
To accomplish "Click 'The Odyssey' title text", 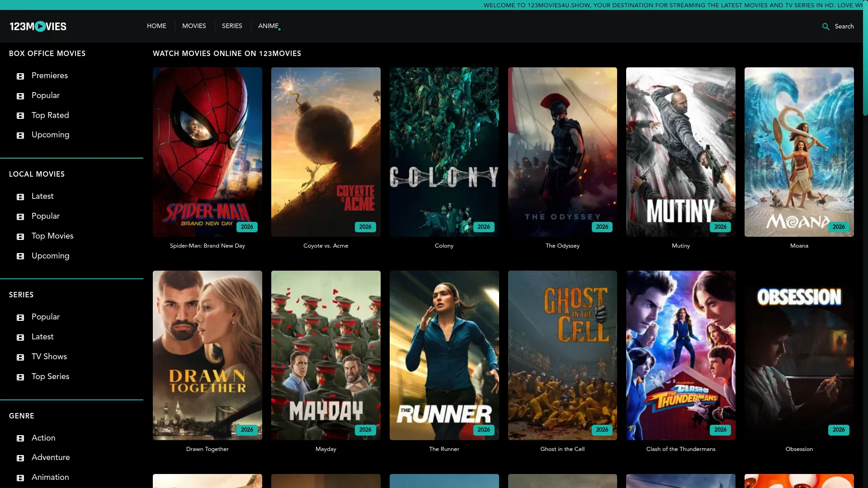I will pos(562,246).
